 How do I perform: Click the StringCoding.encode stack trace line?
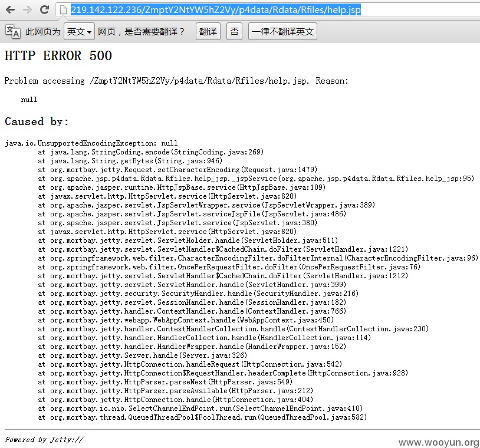(150, 152)
